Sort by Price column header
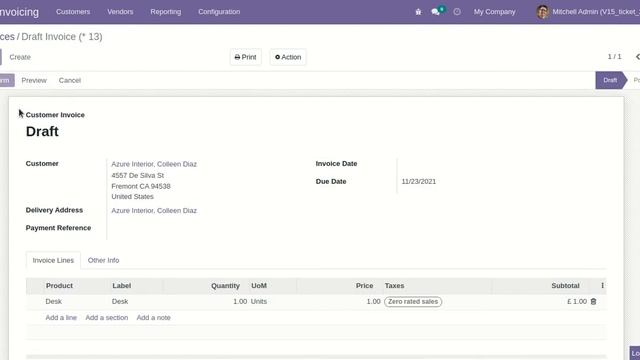The image size is (640, 360). point(364,286)
